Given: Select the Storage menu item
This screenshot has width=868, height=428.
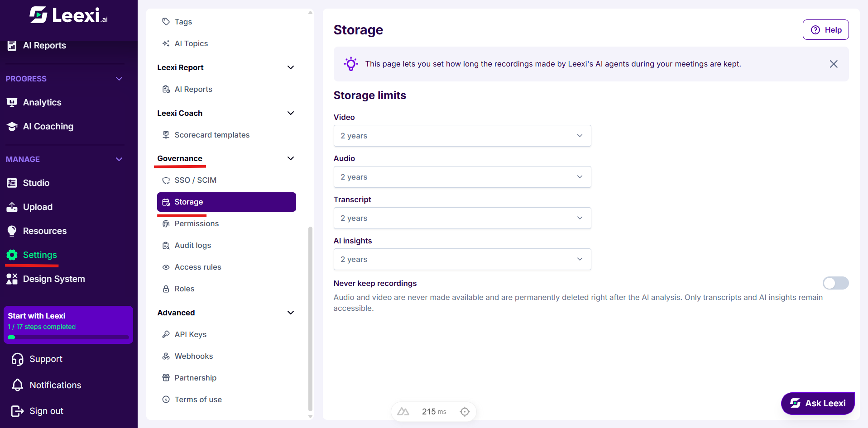Looking at the screenshot, I should coord(226,202).
